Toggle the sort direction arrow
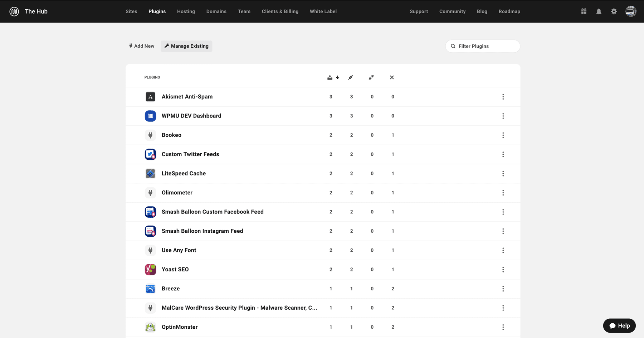This screenshot has height=338, width=644. tap(337, 77)
